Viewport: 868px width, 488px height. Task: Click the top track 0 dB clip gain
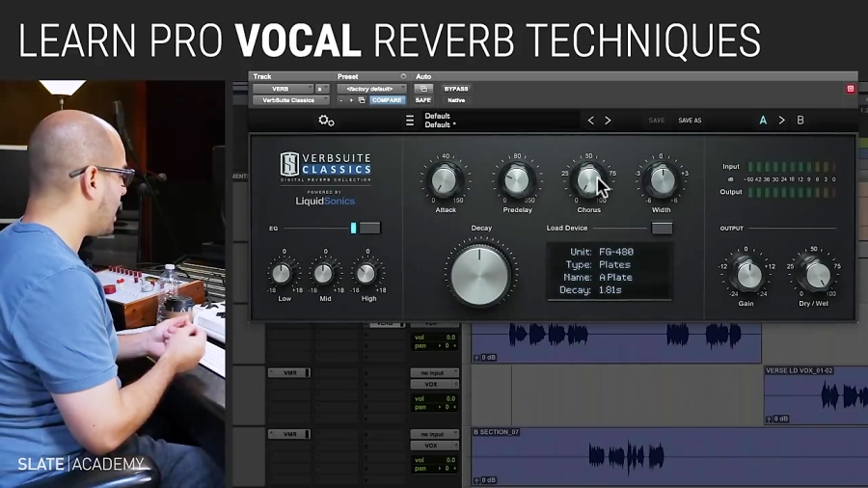(x=485, y=358)
